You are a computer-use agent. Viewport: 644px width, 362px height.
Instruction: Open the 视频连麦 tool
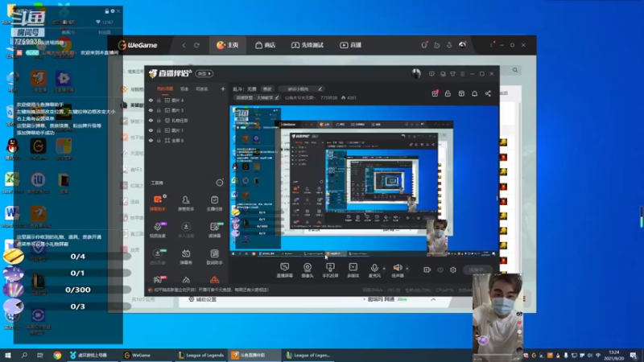(x=158, y=230)
